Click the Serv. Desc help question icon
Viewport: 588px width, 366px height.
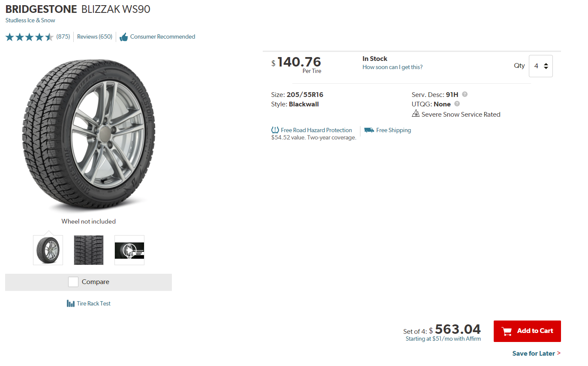coord(465,94)
